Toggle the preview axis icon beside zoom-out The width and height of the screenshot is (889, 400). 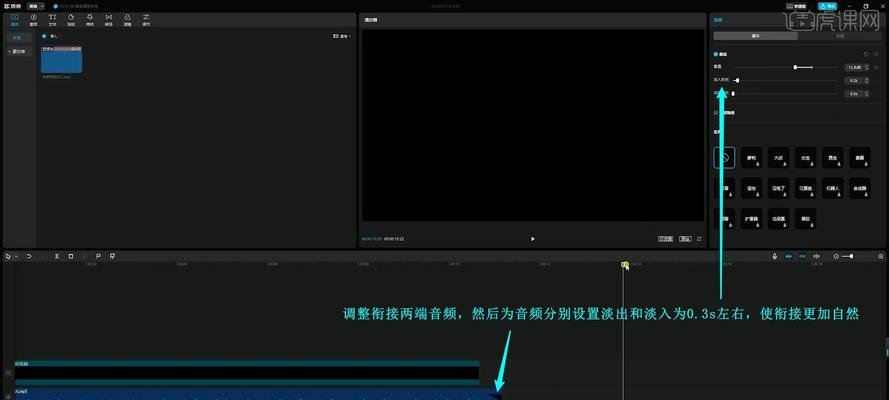816,256
